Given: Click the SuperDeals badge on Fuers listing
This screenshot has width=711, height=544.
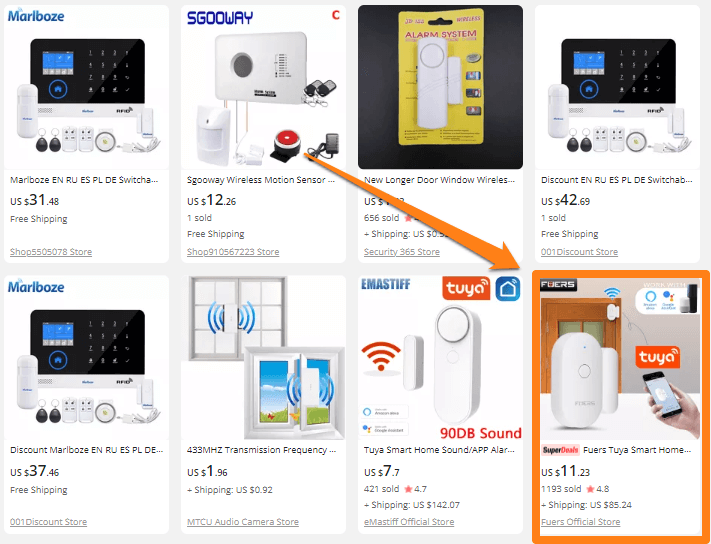Looking at the screenshot, I should [x=560, y=450].
